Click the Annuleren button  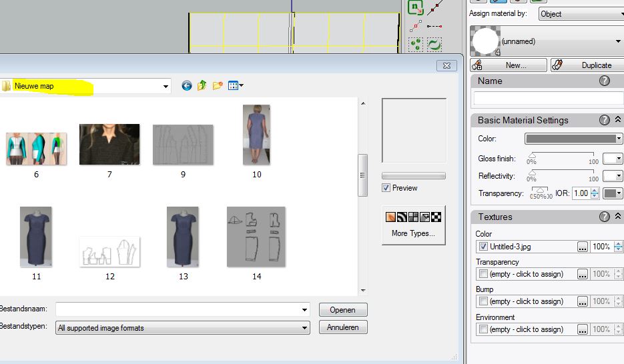(x=343, y=327)
